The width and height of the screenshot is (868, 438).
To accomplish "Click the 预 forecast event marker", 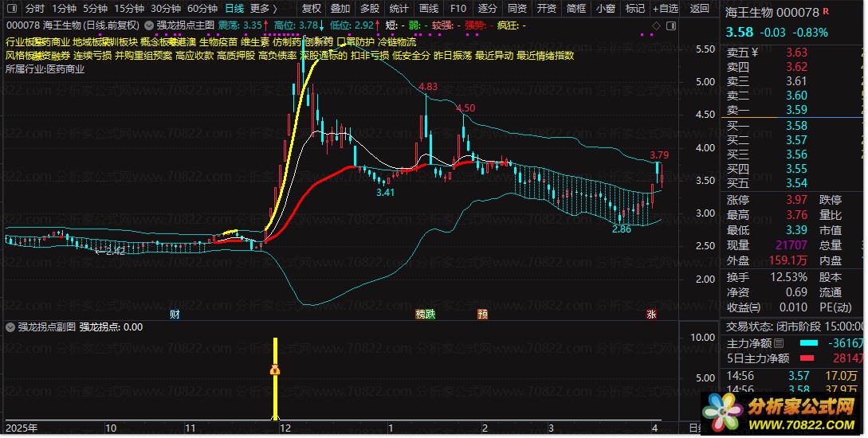I will pyautogui.click(x=483, y=315).
